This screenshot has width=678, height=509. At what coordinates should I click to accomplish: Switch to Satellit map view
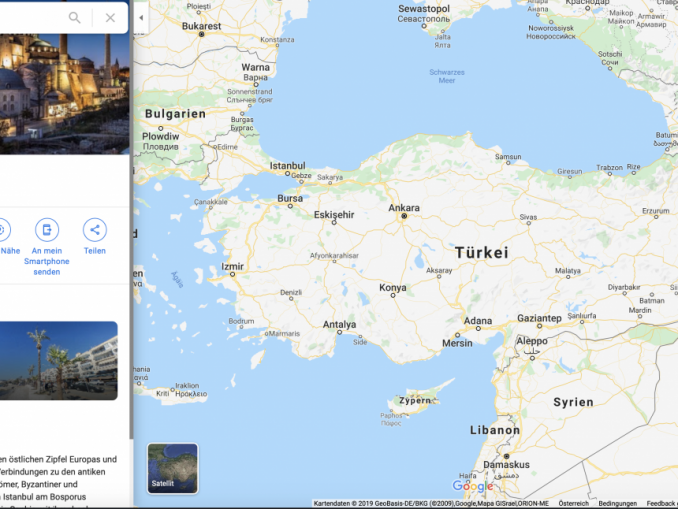click(x=173, y=468)
